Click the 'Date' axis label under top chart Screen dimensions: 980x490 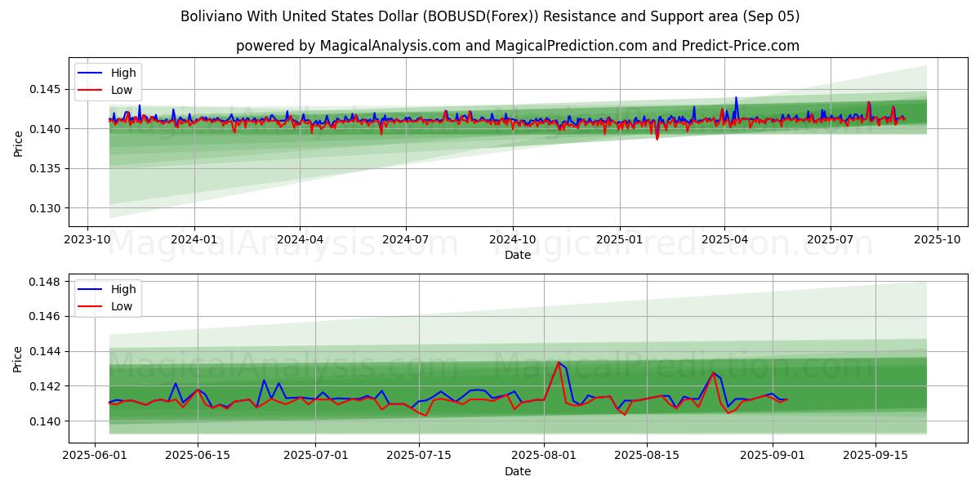[518, 255]
